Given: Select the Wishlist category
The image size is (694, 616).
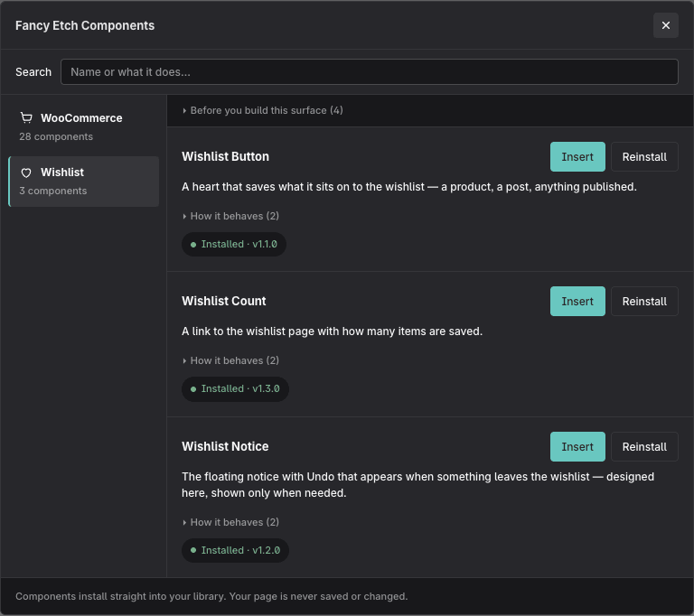Looking at the screenshot, I should (x=84, y=182).
